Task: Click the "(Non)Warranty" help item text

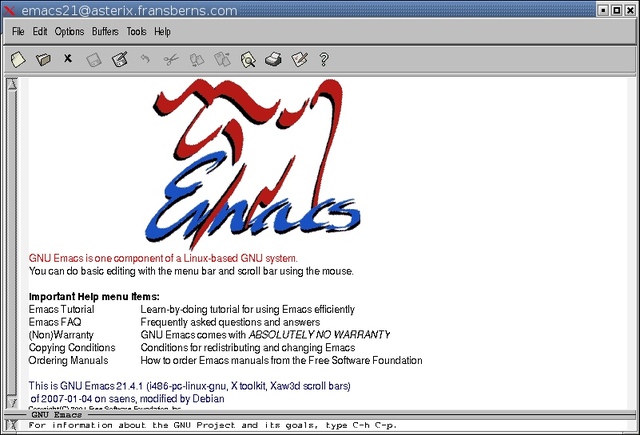Action: coord(61,335)
